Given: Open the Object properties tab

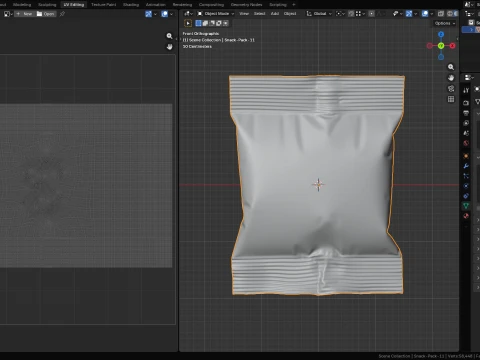Looking at the screenshot, I should coord(466,156).
